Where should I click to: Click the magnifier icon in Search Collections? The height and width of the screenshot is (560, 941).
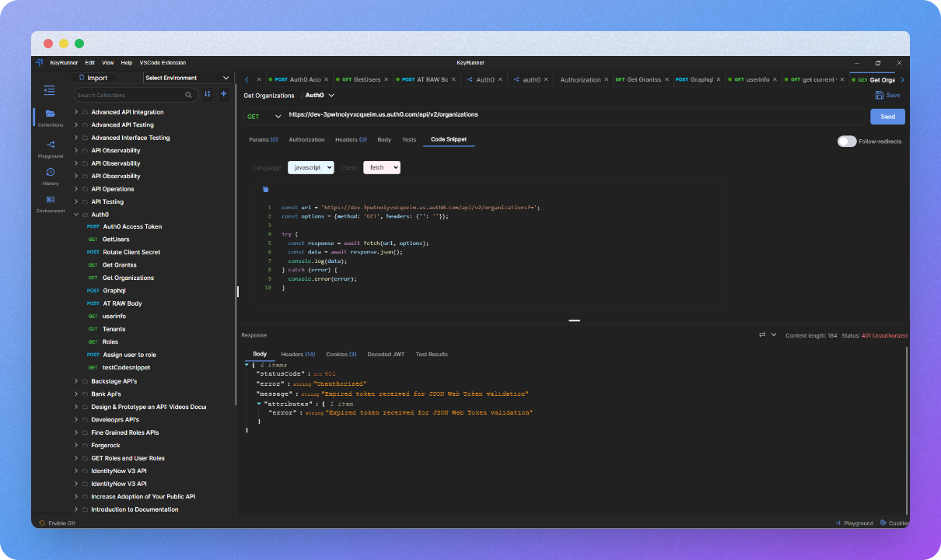coord(189,95)
